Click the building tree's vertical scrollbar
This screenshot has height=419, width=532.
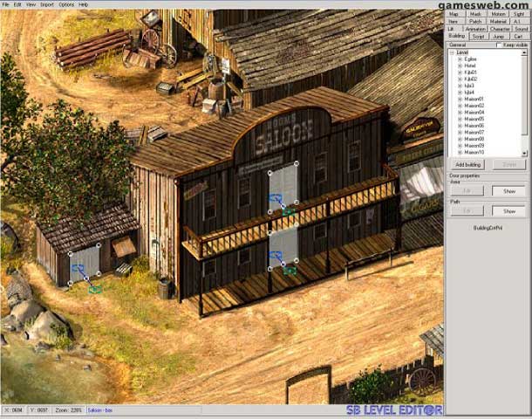[525, 96]
